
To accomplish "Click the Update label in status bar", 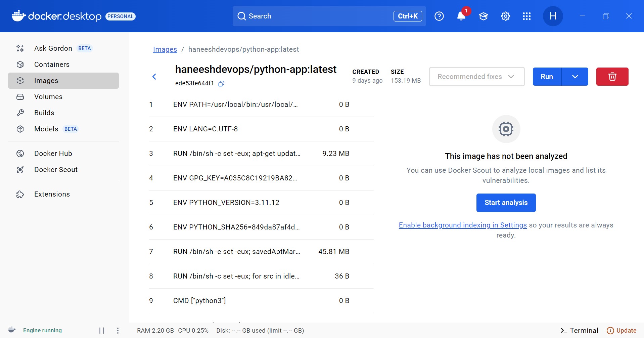I will point(626,331).
